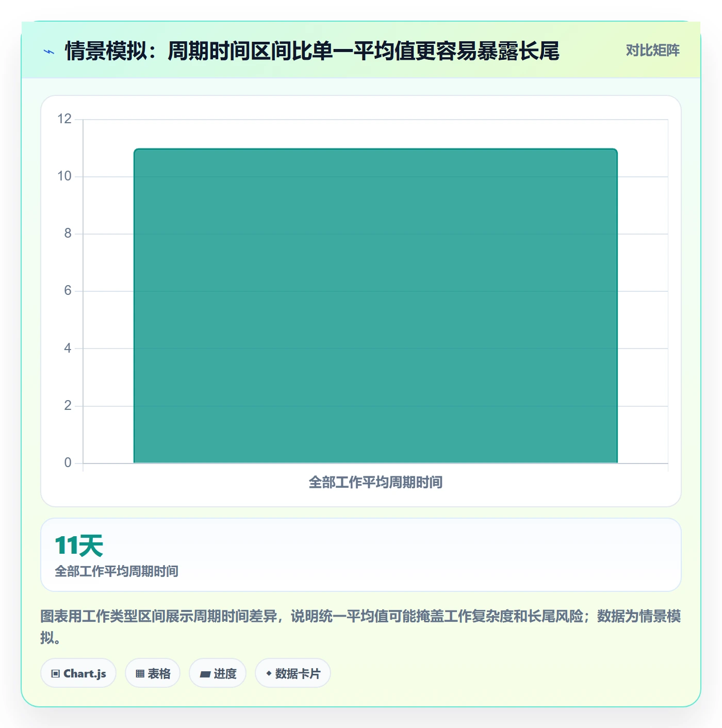The height and width of the screenshot is (728, 722).
Task: Click the y-axis tick label 12
Action: [64, 119]
